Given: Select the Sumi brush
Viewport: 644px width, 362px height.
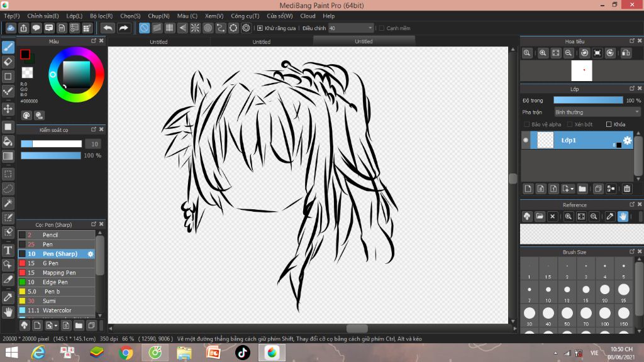Looking at the screenshot, I should coord(57,301).
